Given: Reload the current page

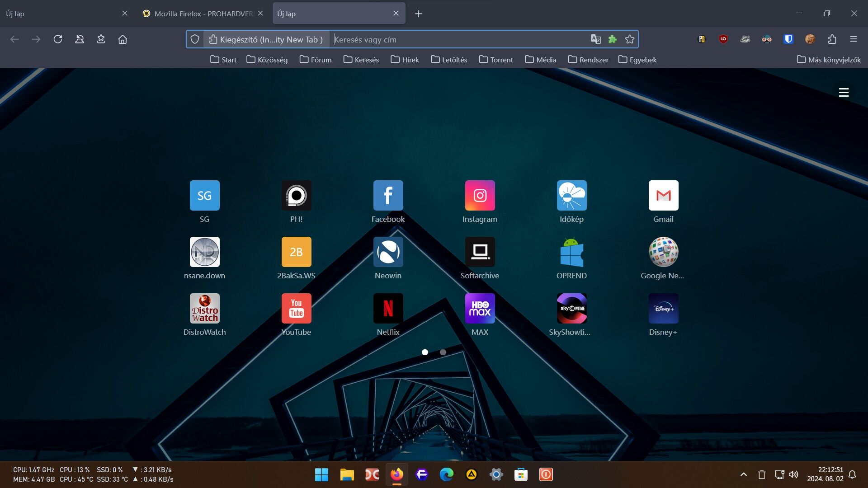Looking at the screenshot, I should [58, 39].
